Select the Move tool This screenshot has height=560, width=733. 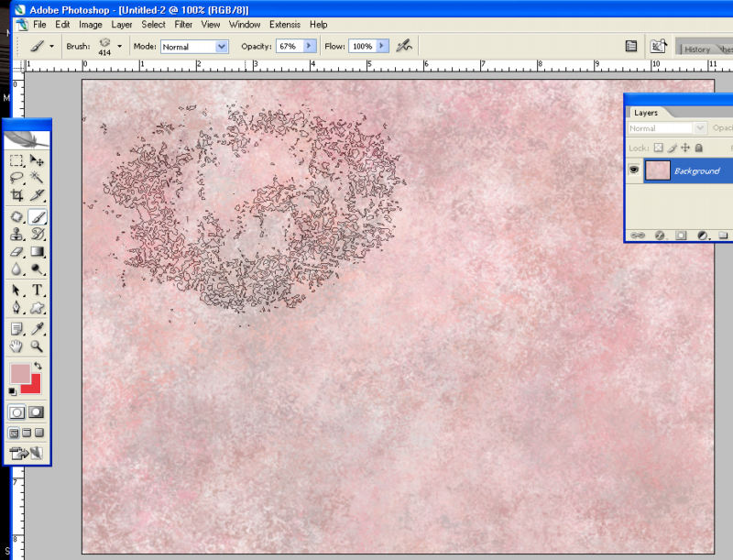click(x=37, y=160)
